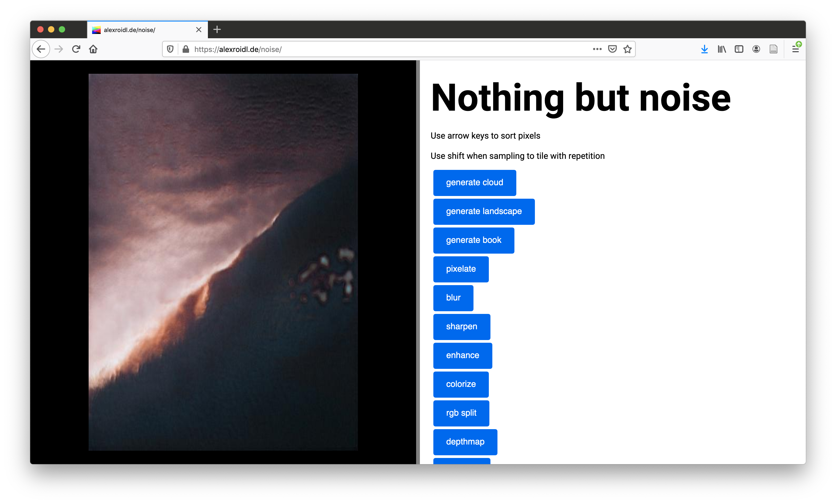Click the red close window button

pos(40,30)
